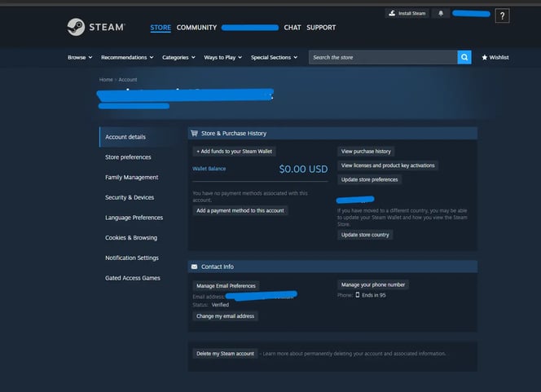This screenshot has width=541, height=392.
Task: Expand the Special Sections dropdown
Action: [x=274, y=58]
